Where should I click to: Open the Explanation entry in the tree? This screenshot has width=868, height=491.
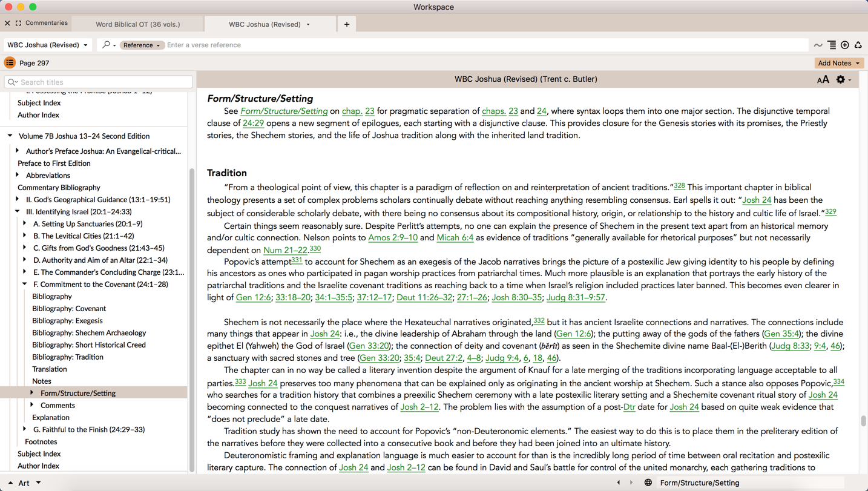pos(51,417)
